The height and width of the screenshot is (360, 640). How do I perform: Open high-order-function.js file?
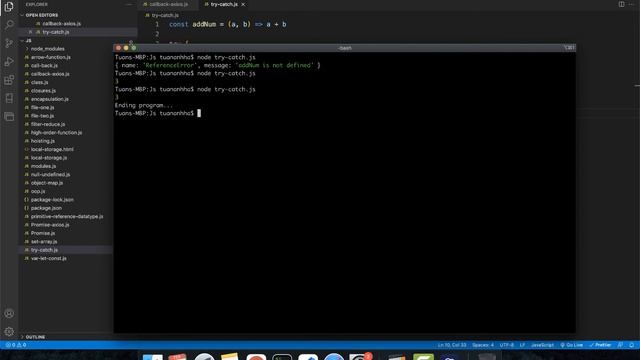click(x=56, y=133)
